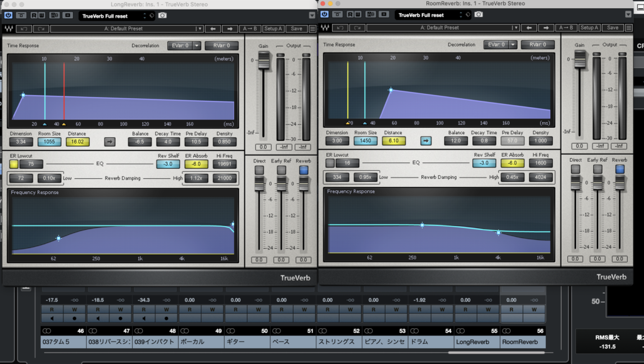
Task: Load previous preset with left arrow in RoomReverb
Action: click(530, 28)
